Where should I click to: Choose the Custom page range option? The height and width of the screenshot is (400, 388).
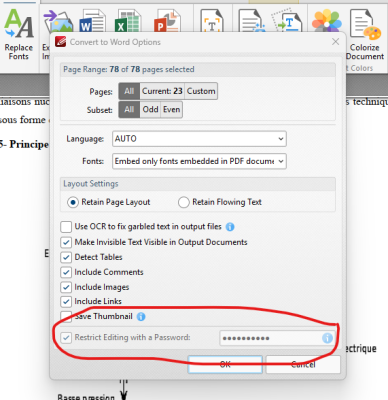[x=201, y=91]
